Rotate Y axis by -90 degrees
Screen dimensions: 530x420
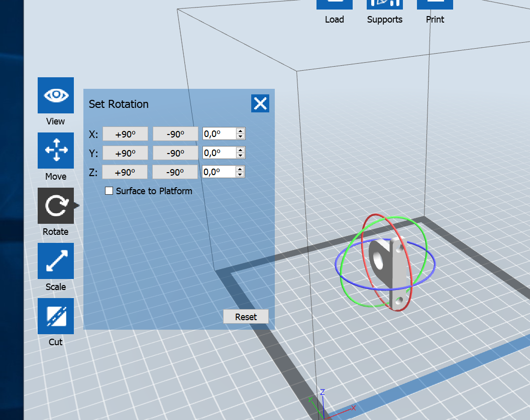click(x=175, y=153)
